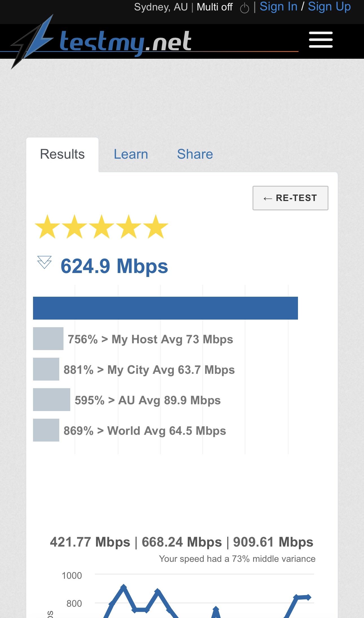Click the World Avg 64.5 Mbps bar
Viewport: 364px width, 618px height.
[46, 430]
